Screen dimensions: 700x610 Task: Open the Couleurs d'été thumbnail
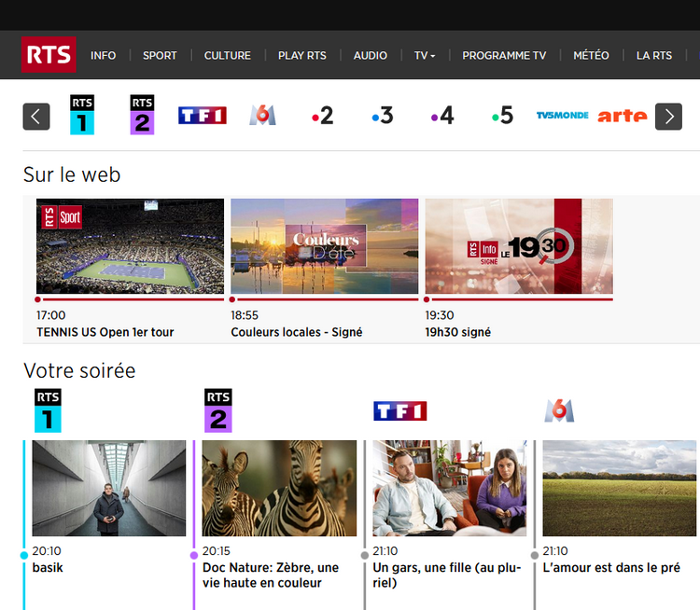point(325,246)
